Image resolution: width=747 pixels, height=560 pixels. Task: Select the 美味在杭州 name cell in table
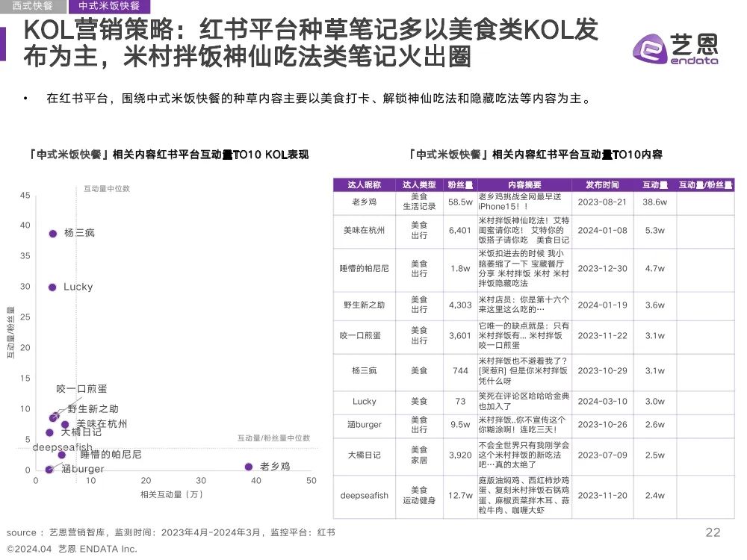point(365,231)
